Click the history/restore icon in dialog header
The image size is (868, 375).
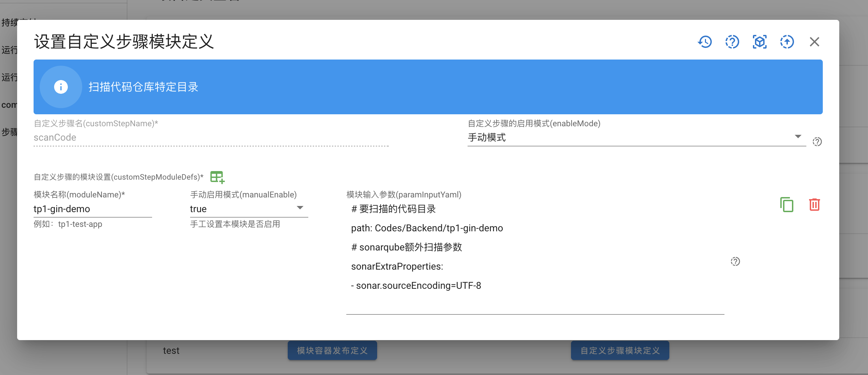tap(705, 42)
